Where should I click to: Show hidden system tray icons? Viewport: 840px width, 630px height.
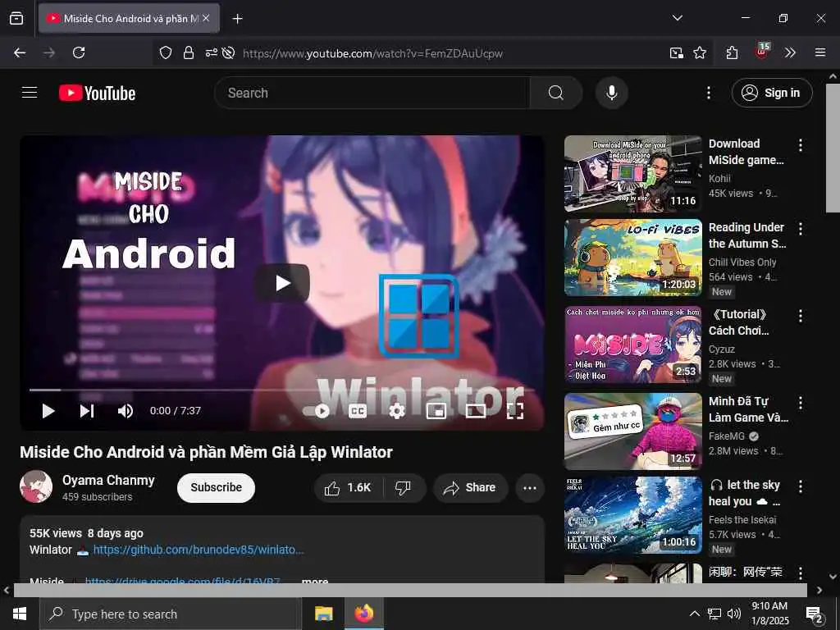coord(694,614)
